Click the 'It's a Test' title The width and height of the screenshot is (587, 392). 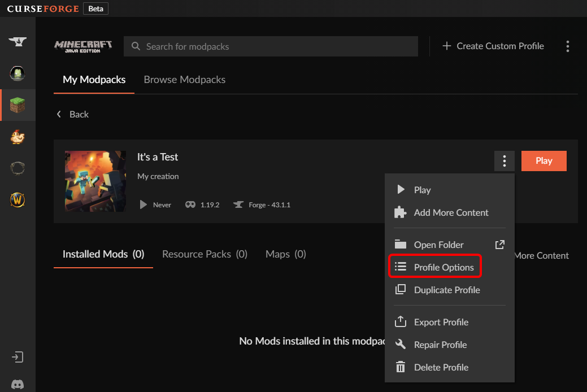(x=158, y=157)
